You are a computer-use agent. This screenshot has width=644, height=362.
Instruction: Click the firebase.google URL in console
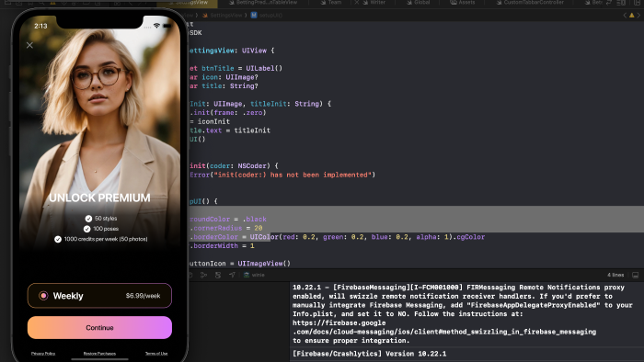[444, 327]
